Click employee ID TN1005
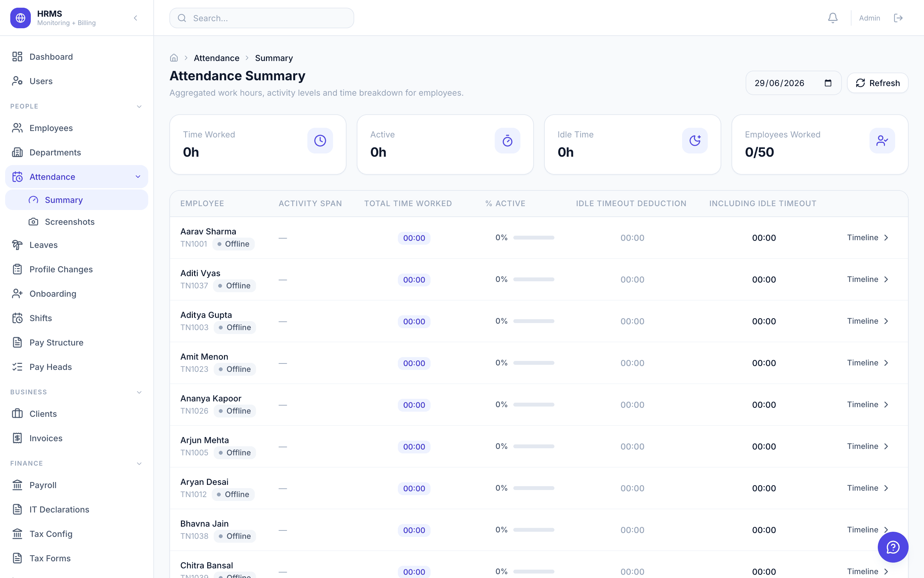The height and width of the screenshot is (578, 924). tap(194, 453)
